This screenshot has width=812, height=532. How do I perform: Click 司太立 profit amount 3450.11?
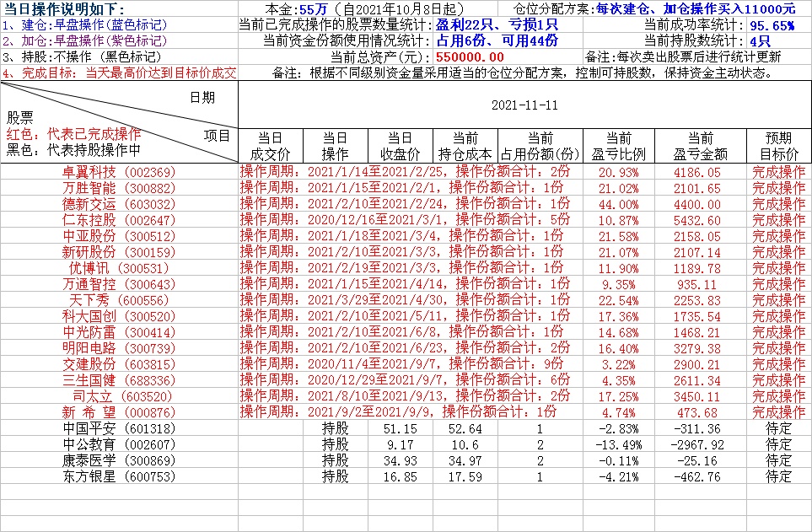pyautogui.click(x=697, y=397)
